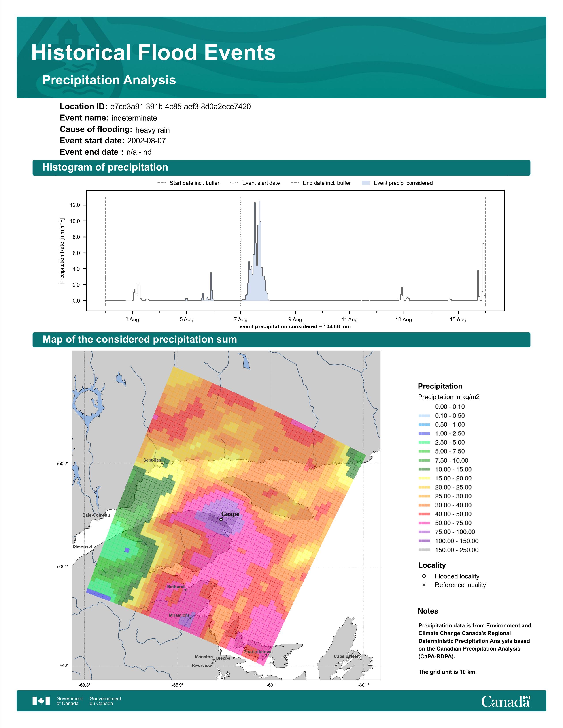Click the Reference locality legend symbol

(424, 585)
